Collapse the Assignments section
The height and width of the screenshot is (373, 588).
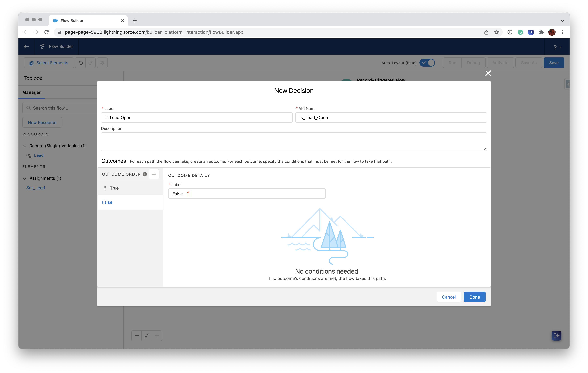click(x=25, y=178)
